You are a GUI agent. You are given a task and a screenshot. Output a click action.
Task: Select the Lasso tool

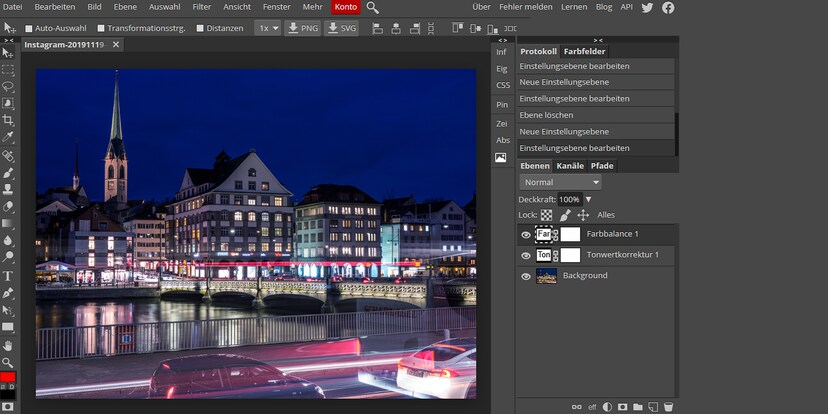(8, 87)
